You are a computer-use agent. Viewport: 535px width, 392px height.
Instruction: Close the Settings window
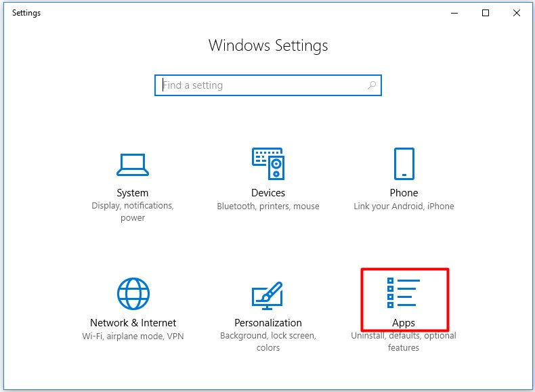516,13
